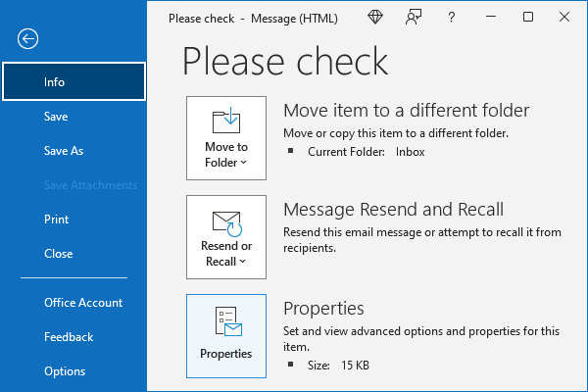Click the 'Current Folder: Inbox' text
588x392 pixels.
[x=366, y=152]
